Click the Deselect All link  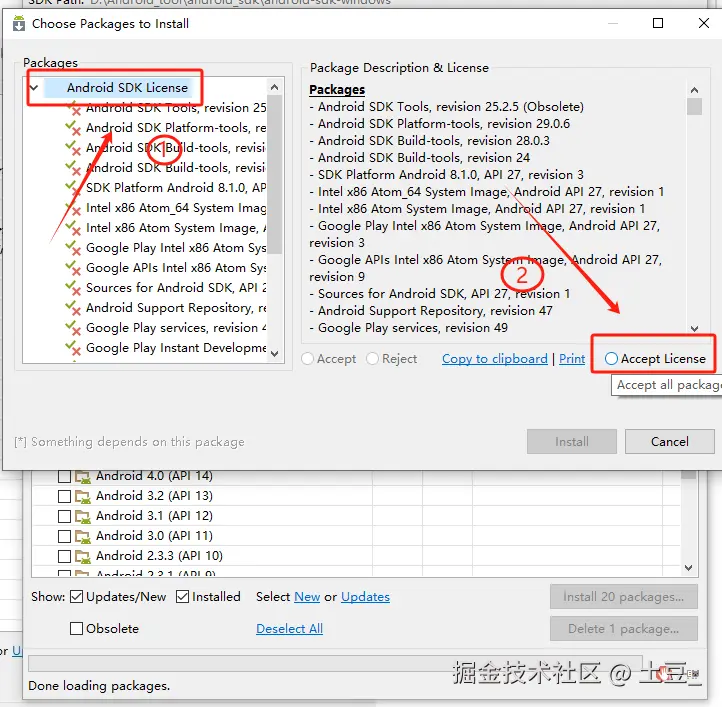click(x=290, y=628)
